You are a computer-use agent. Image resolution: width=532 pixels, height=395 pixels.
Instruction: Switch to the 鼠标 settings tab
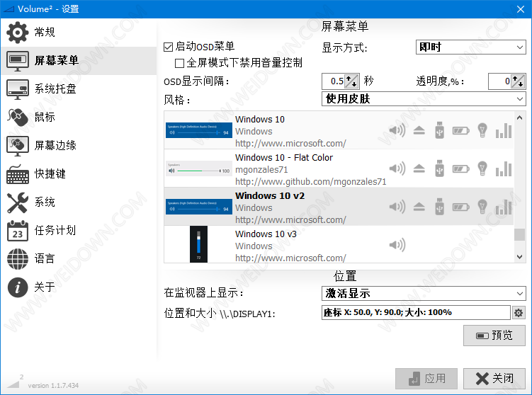tap(79, 117)
